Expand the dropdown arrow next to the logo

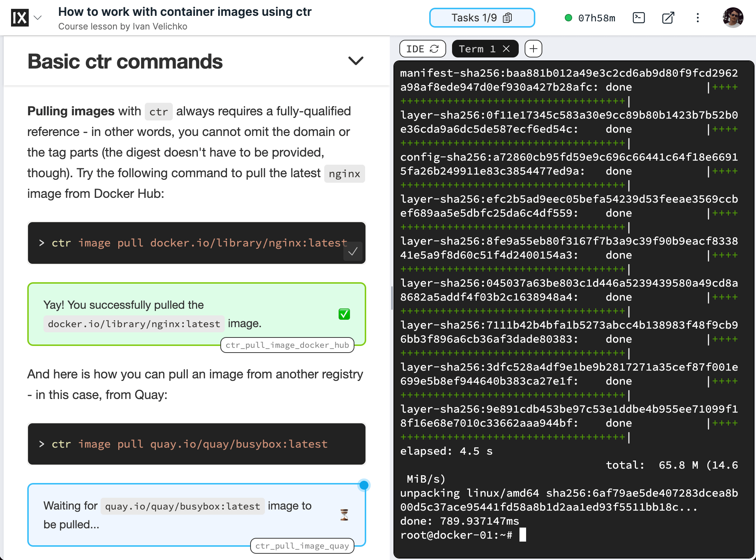tap(38, 18)
